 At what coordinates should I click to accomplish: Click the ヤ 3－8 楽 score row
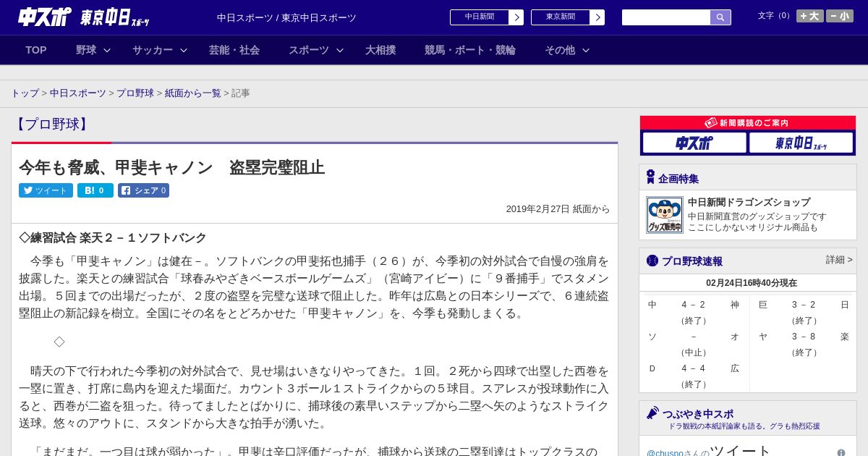[804, 337]
